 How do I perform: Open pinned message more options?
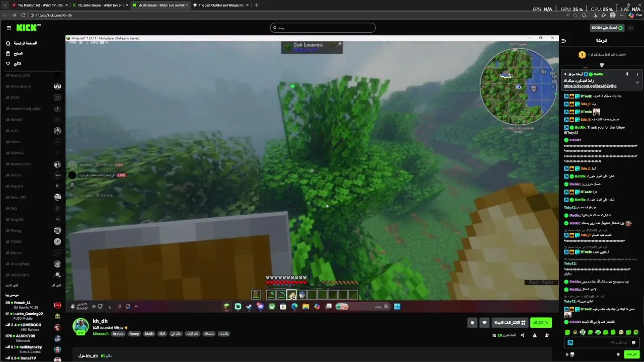coord(637,74)
